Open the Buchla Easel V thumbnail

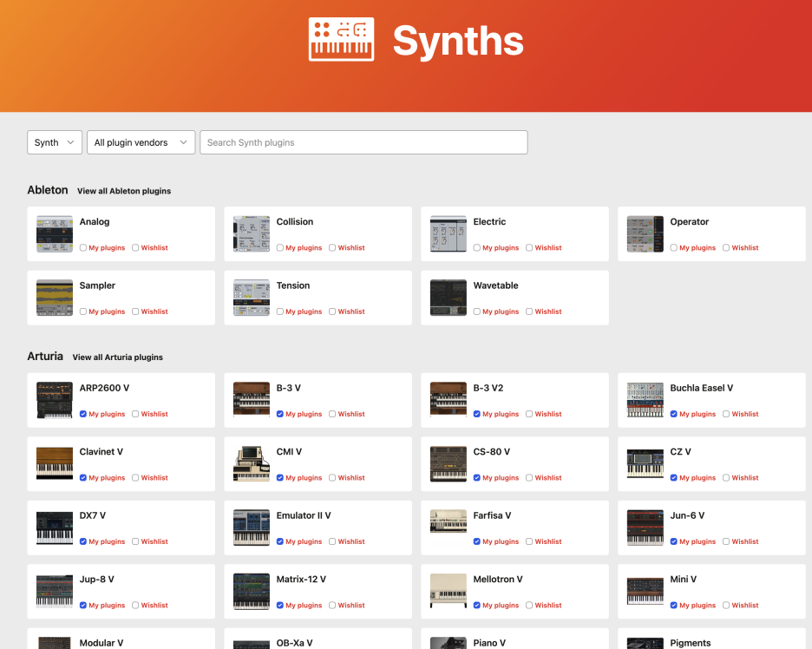pos(645,400)
